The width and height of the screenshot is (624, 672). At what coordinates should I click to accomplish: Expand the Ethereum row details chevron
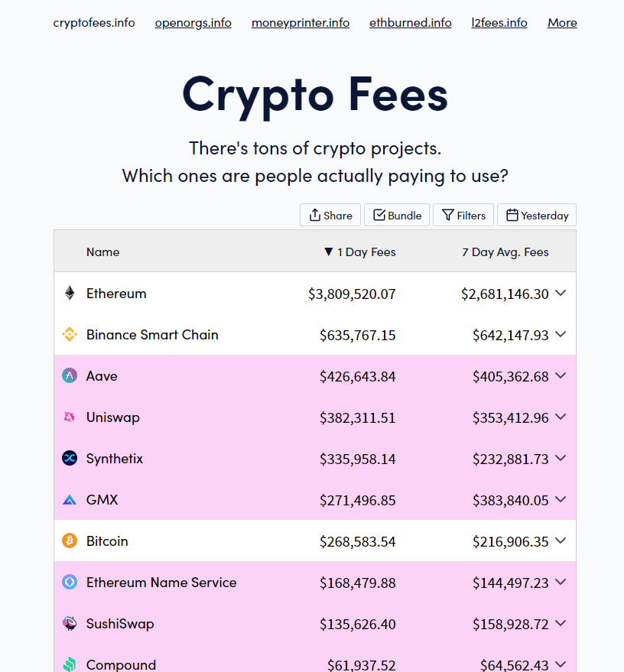point(561,293)
